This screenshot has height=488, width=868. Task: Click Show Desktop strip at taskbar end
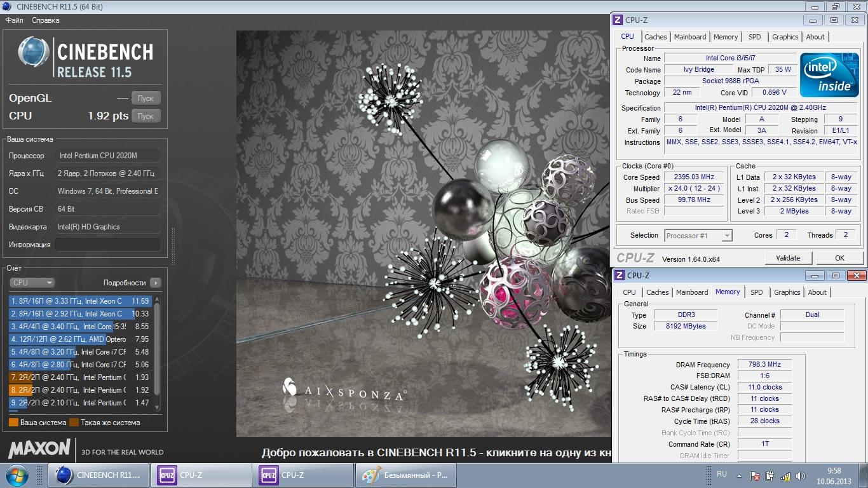[864, 475]
